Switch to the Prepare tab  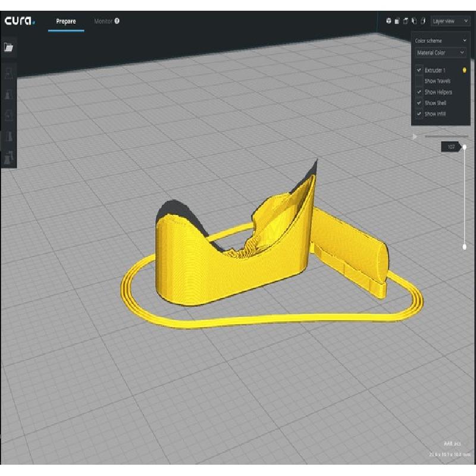66,21
